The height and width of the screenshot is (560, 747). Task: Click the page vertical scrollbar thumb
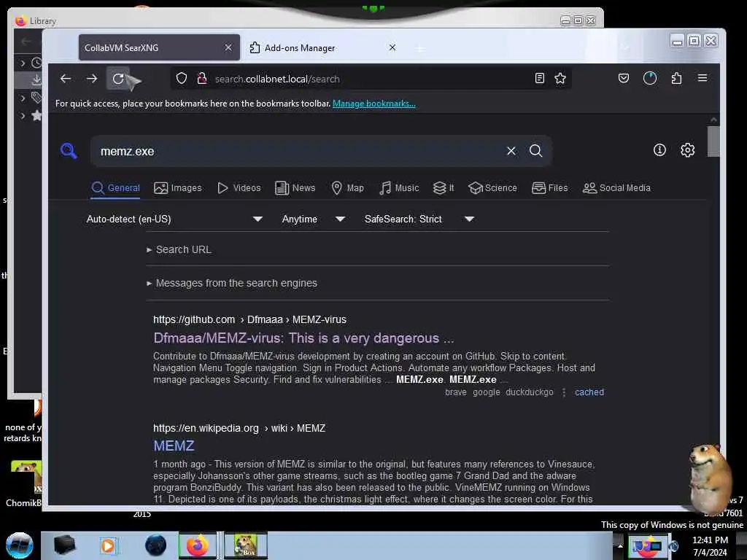[713, 141]
